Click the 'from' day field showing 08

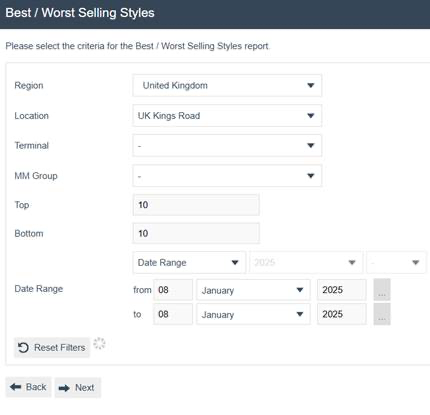tap(173, 290)
